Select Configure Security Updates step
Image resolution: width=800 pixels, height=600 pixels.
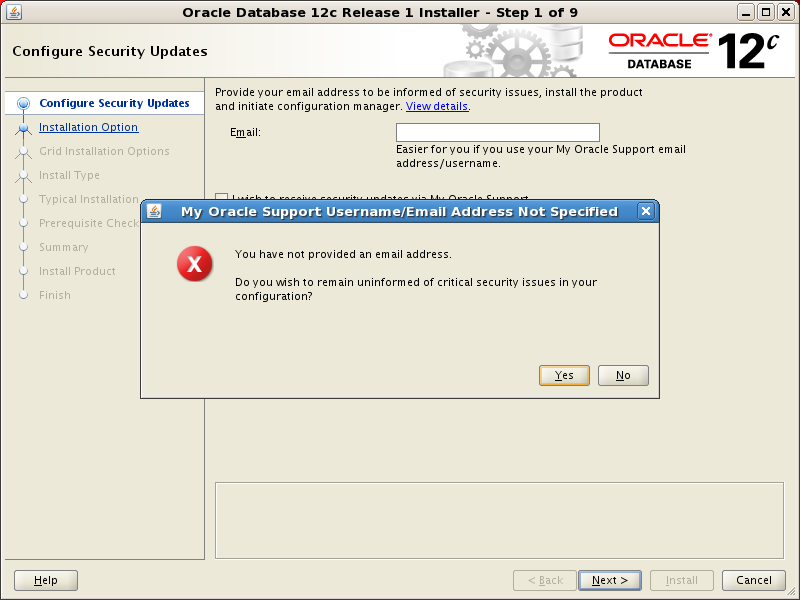click(114, 103)
